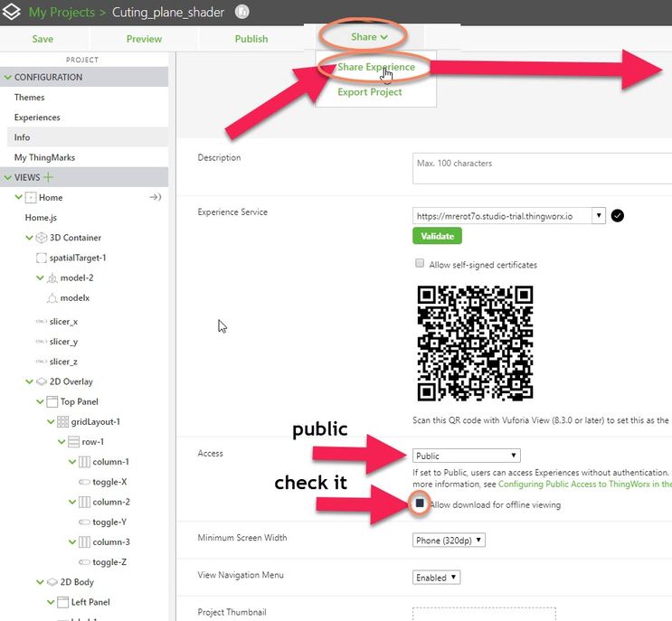Open the Minimum Screen Width dropdown
The height and width of the screenshot is (621, 672).
tap(449, 540)
